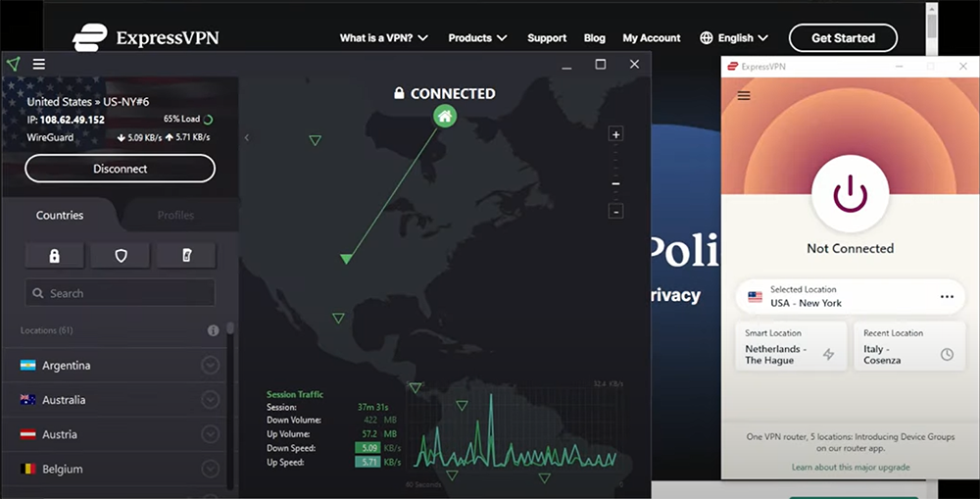Toggle Kill Switch icon

point(186,255)
